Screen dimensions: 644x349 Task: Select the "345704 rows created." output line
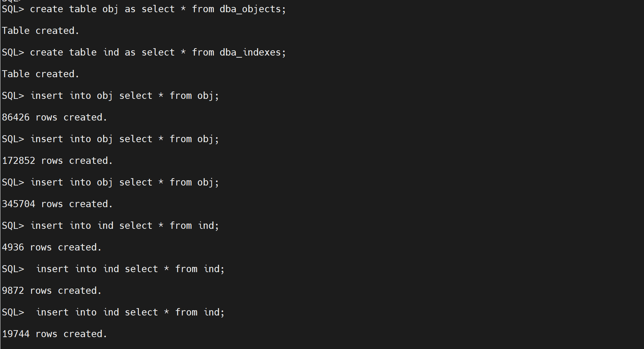click(57, 204)
